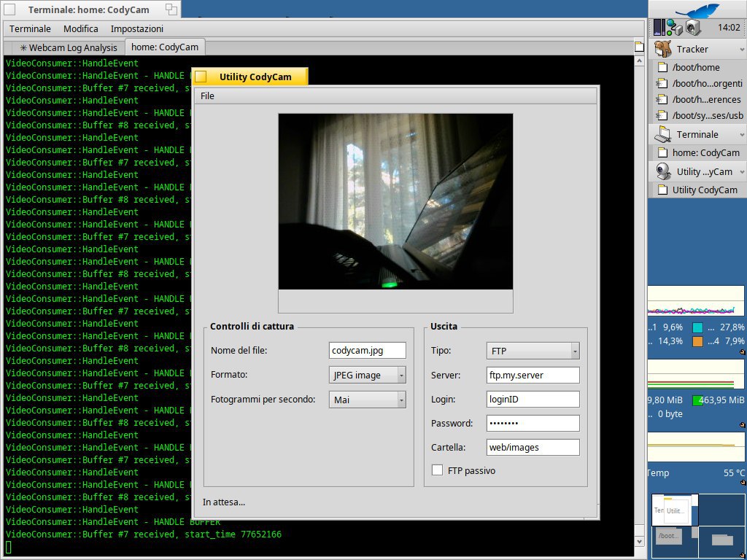Viewport: 747px width, 560px height.
Task: Click the CodyCam webcam icon in Deskbar
Action: [x=663, y=171]
